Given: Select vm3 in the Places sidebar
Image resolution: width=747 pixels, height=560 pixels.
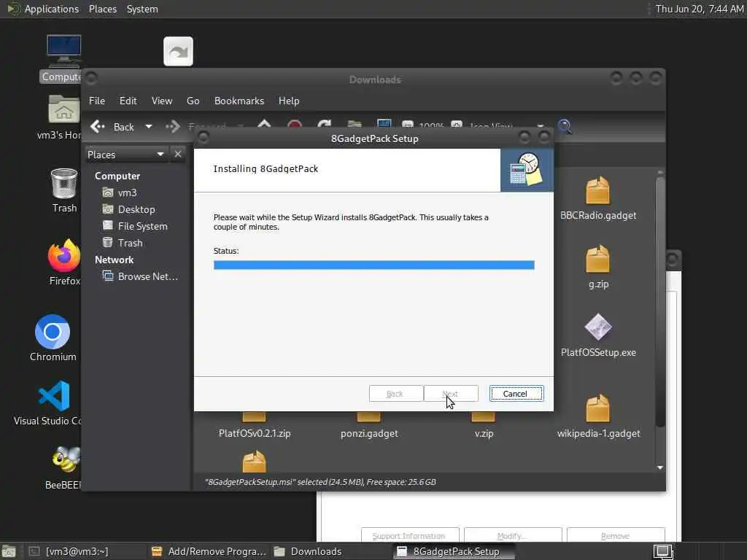Looking at the screenshot, I should click(x=120, y=192).
